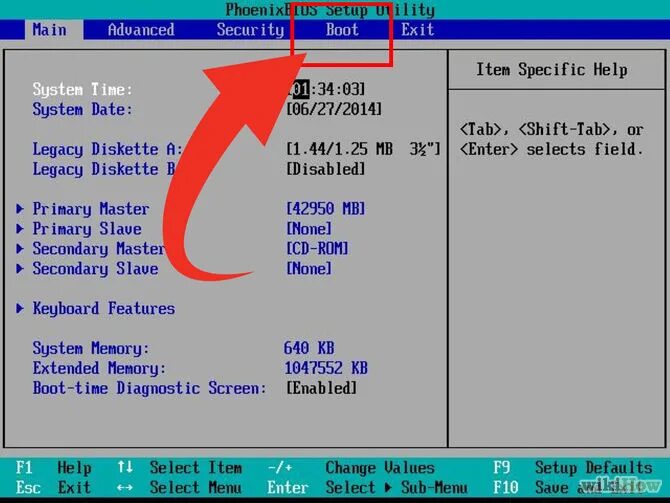Click the Esc Exit key hint
The width and height of the screenshot is (670, 503).
coord(53,488)
